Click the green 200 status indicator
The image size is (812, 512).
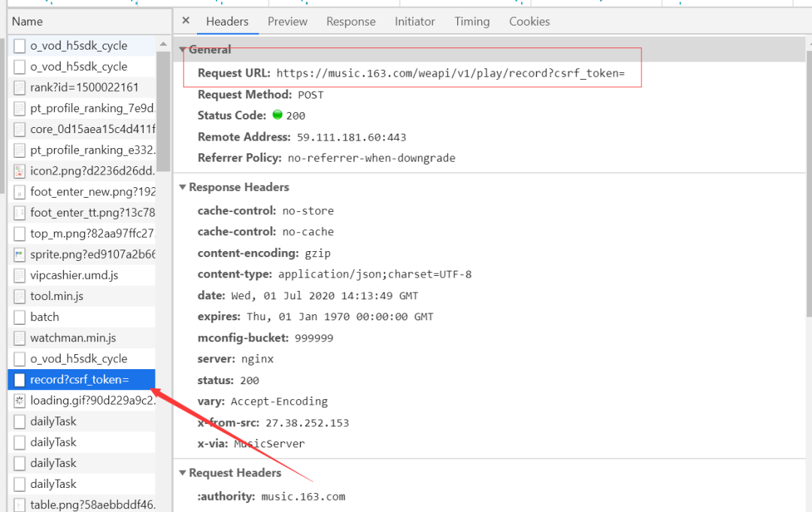(x=277, y=115)
